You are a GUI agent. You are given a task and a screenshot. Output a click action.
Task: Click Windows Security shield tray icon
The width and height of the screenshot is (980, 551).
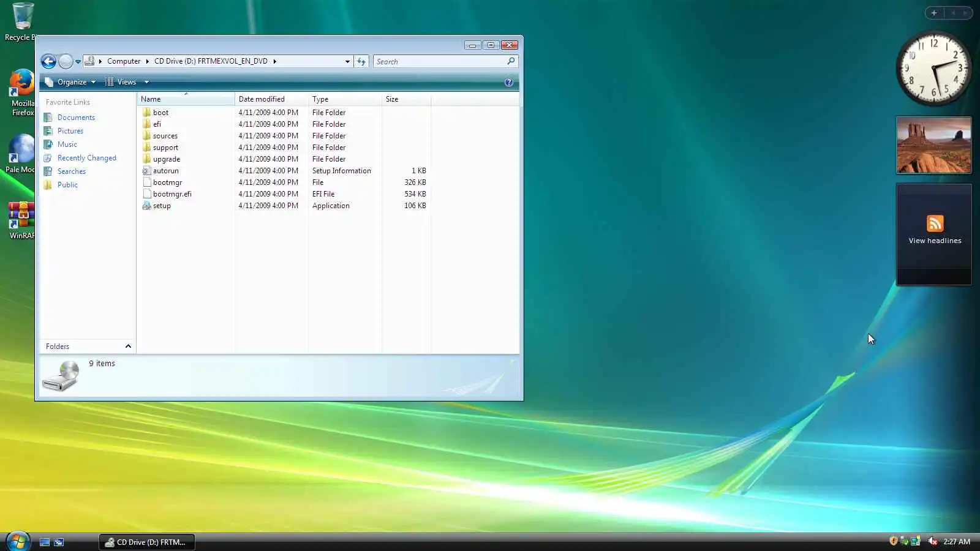pos(894,541)
